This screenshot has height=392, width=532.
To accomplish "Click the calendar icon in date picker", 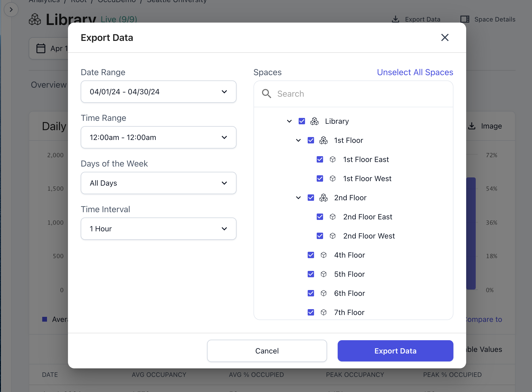I will tap(41, 48).
